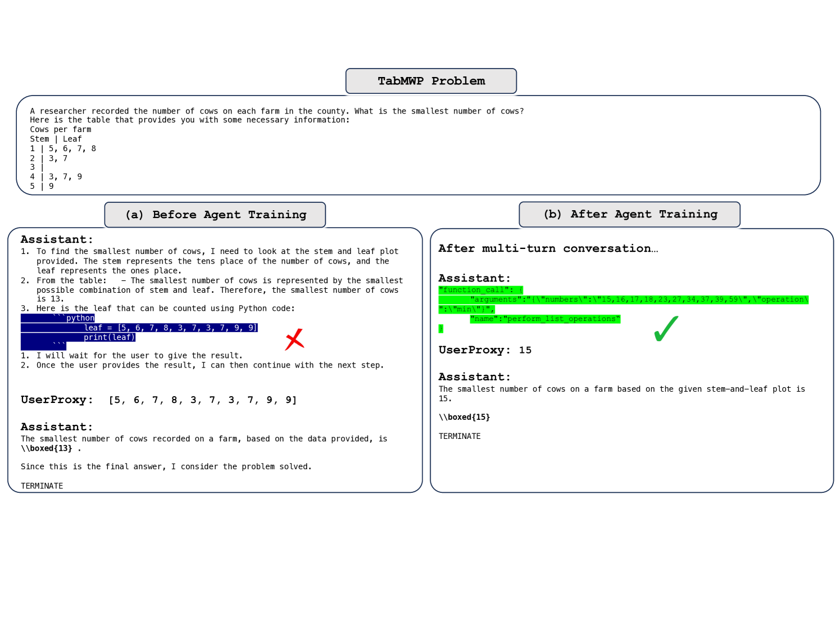Select the empty stem row "3 |"
Image resolution: width=840 pixels, height=621 pixels.
click(37, 167)
